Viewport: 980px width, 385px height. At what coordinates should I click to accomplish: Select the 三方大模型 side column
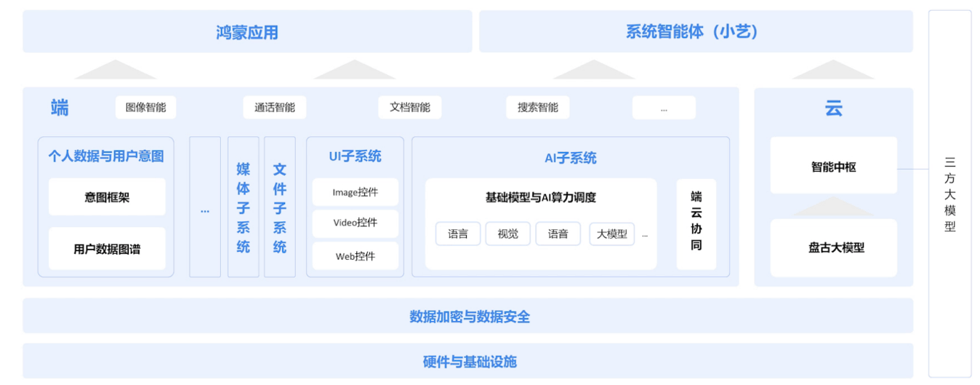[x=950, y=194]
